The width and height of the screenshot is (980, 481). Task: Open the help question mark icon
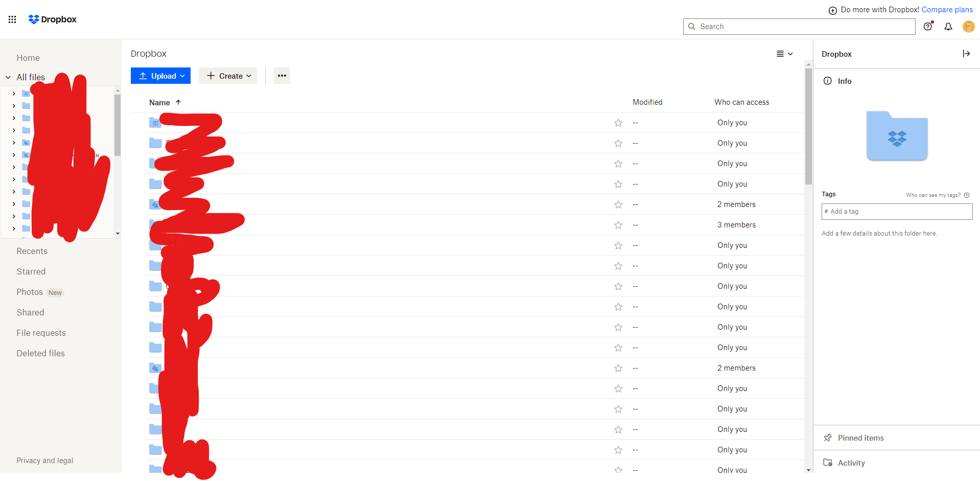coord(928,27)
